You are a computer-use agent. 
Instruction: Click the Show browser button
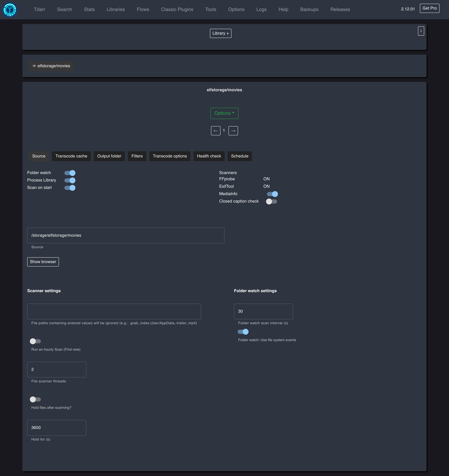click(x=43, y=262)
